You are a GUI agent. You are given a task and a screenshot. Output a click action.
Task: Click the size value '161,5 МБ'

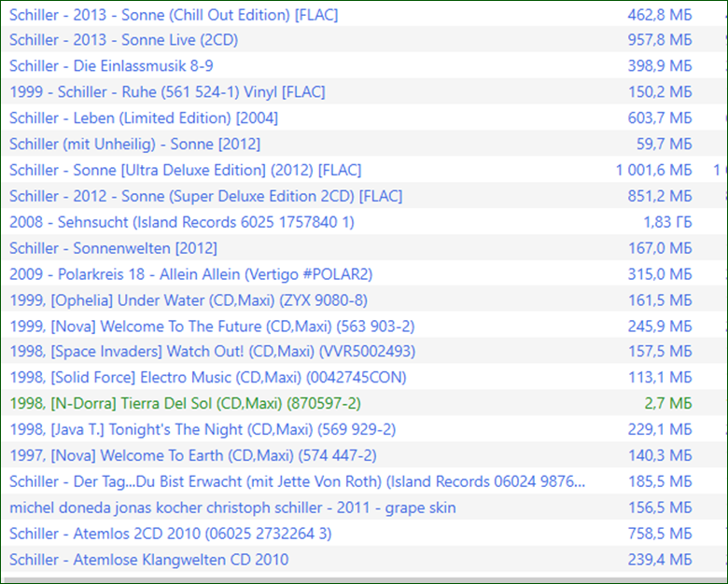660,299
